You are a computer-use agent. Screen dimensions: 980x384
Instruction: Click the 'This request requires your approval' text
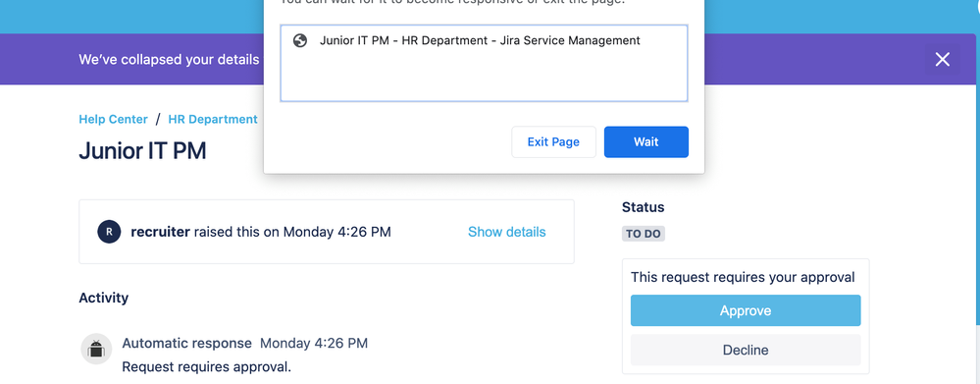(x=743, y=277)
